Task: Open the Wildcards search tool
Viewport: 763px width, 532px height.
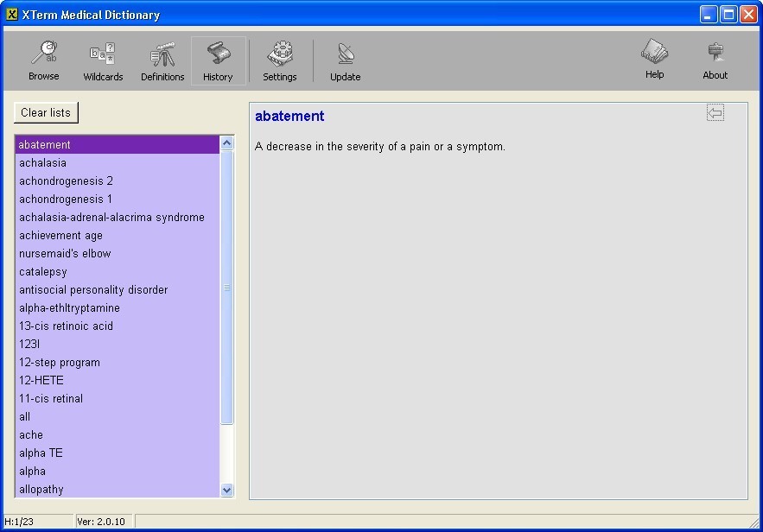Action: point(102,59)
